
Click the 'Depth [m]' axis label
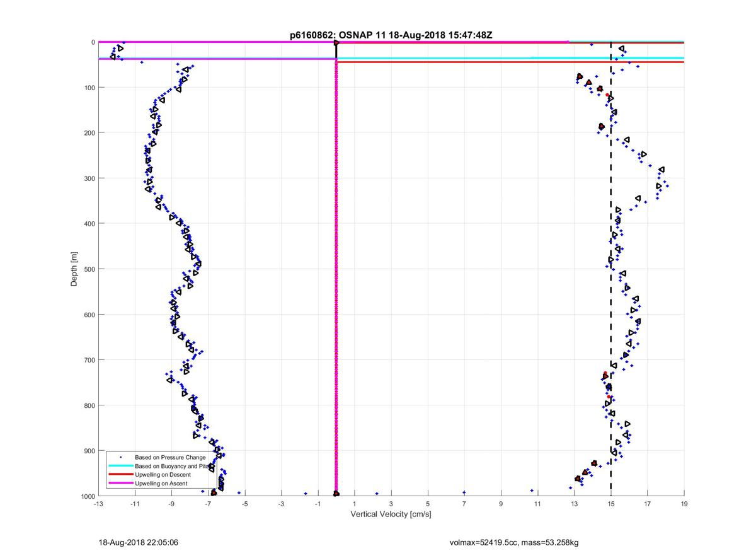click(x=74, y=269)
